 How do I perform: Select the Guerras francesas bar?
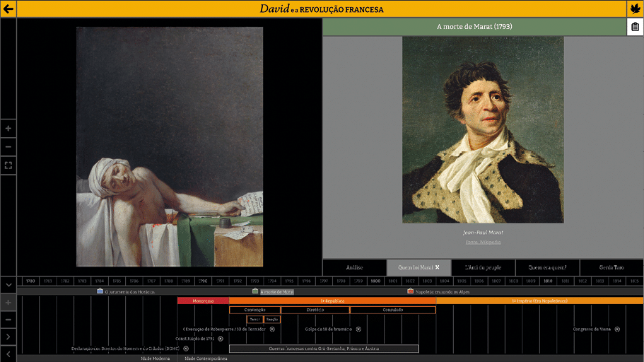coord(324,349)
